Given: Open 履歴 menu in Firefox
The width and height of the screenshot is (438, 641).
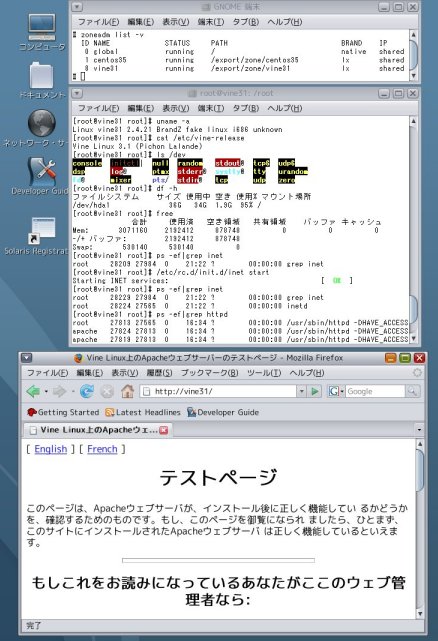Looking at the screenshot, I should (x=159, y=373).
